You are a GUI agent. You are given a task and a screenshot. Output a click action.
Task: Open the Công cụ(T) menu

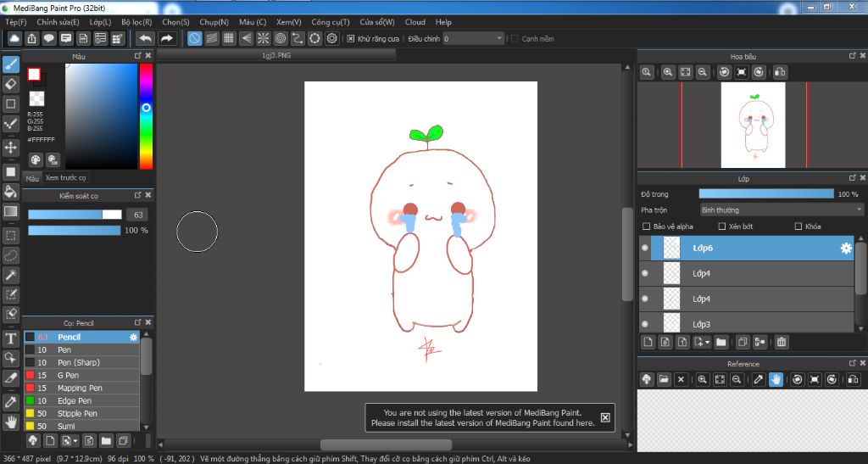pyautogui.click(x=331, y=22)
